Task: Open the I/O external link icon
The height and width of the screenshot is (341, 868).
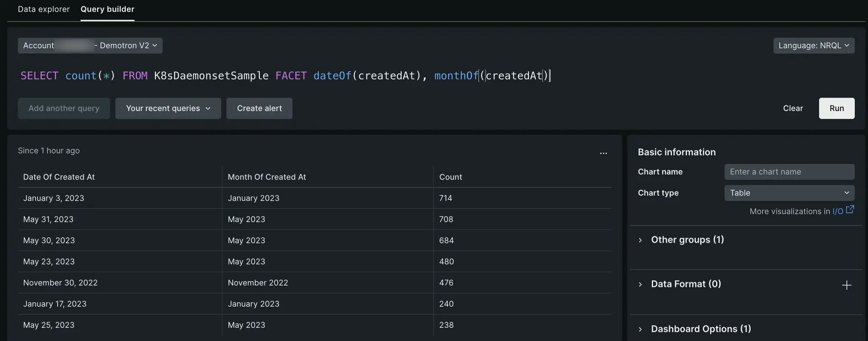Action: (850, 210)
